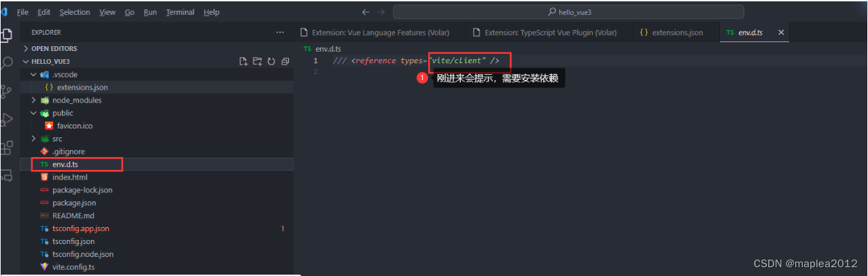The height and width of the screenshot is (276, 868).
Task: Open Source Control view in activity bar
Action: coord(7,91)
